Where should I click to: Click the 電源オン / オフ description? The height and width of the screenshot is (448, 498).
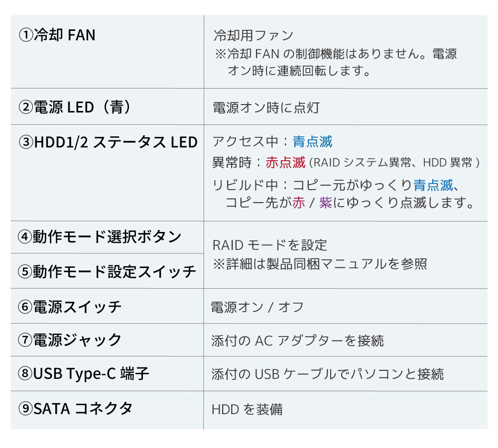coord(257,307)
